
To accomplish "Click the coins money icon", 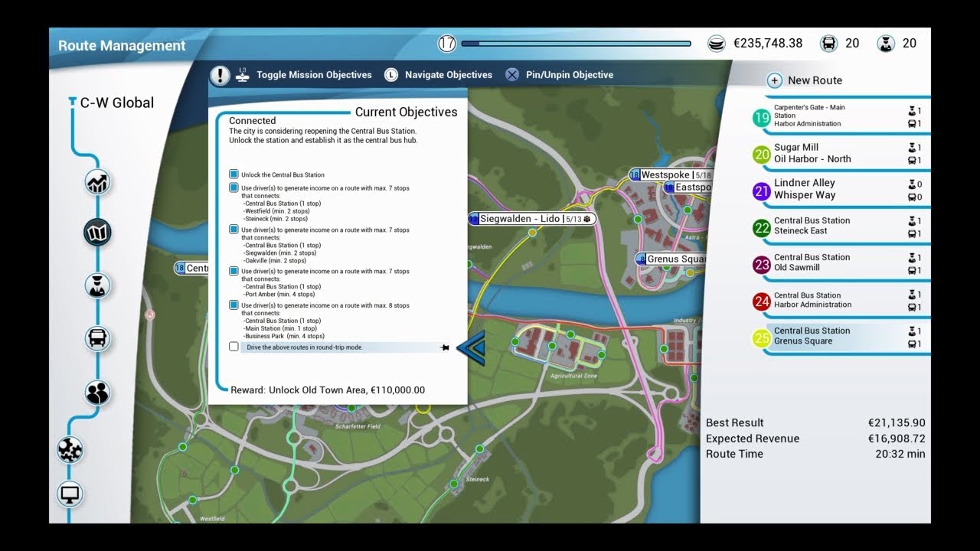I will (x=717, y=44).
